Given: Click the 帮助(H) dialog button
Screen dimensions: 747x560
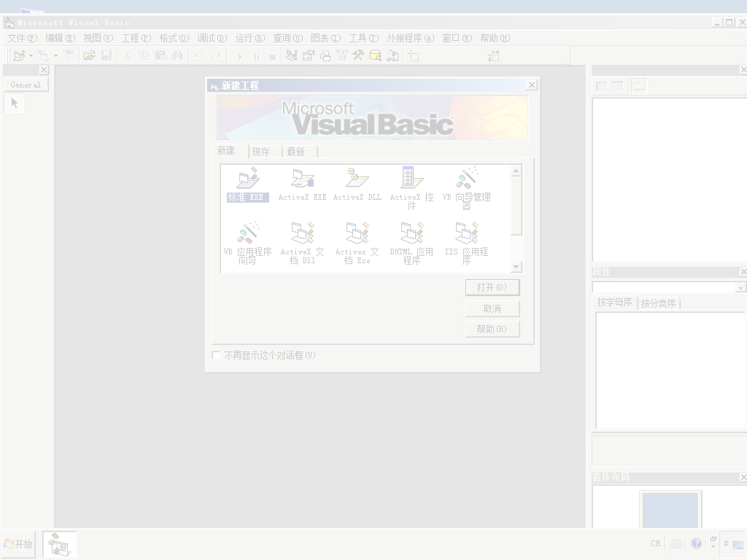Looking at the screenshot, I should 492,329.
